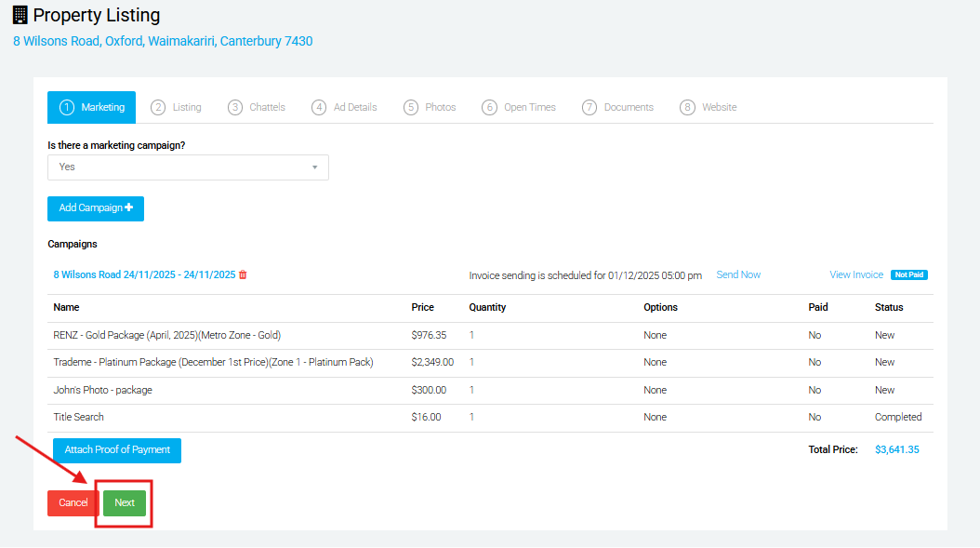Click the Quantity column header
This screenshot has height=548, width=980.
click(487, 307)
